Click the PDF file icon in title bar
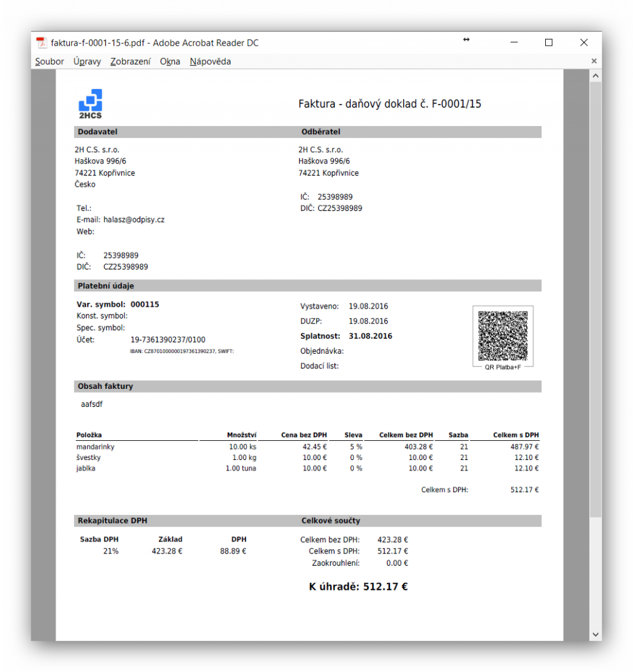633x672 pixels. pos(41,43)
